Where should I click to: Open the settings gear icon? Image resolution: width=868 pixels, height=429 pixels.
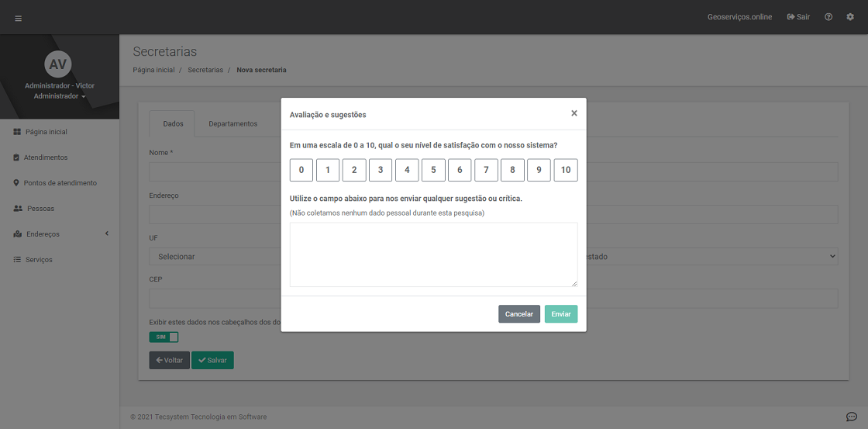point(850,17)
